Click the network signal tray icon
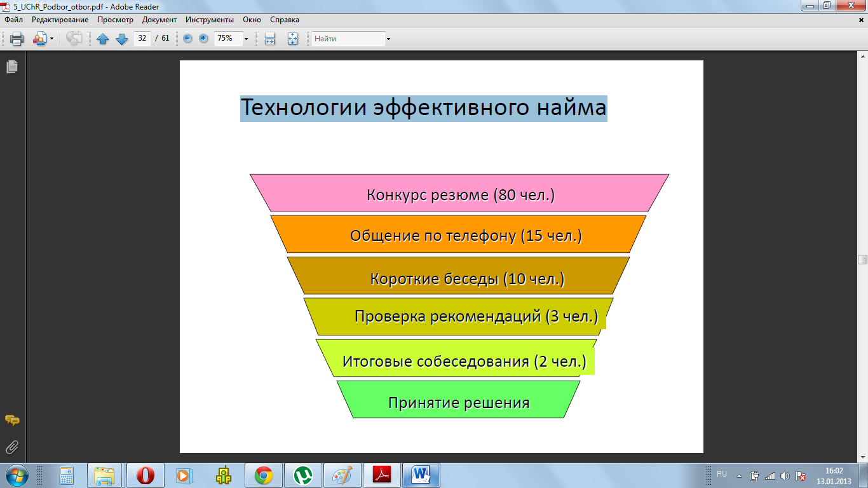Screen dimensions: 868x488 click(x=770, y=475)
